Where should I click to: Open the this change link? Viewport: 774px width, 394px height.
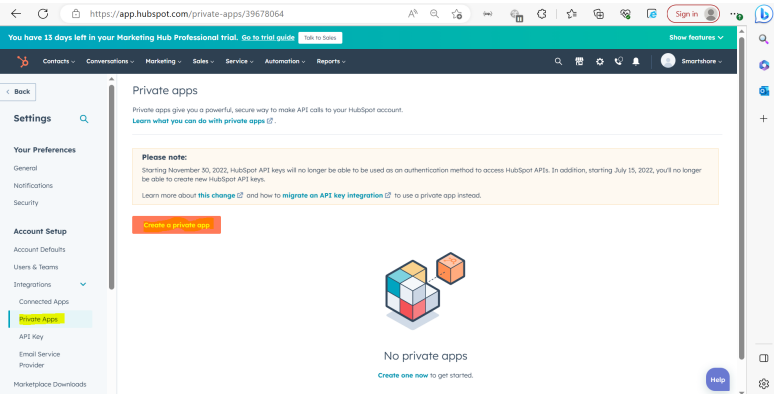click(x=217, y=196)
